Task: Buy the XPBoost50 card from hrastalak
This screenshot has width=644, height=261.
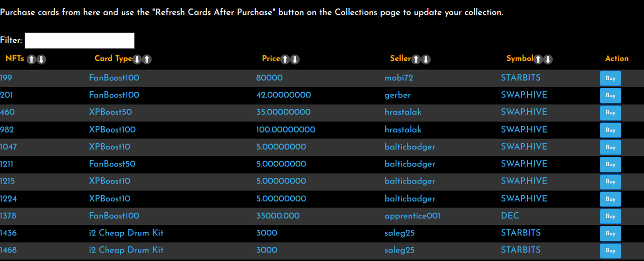Action: pos(610,113)
